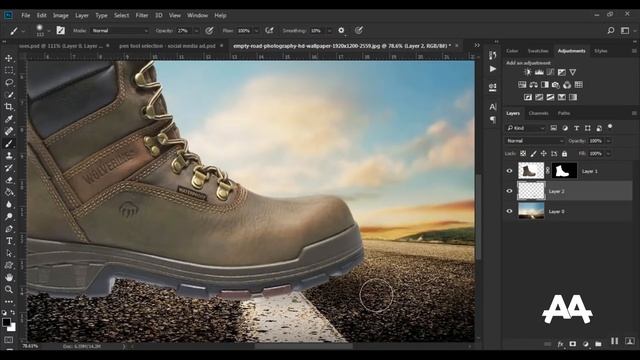Screen dimensions: 640x360
Task: Toggle pressure for size icon
Action: pos(358,30)
